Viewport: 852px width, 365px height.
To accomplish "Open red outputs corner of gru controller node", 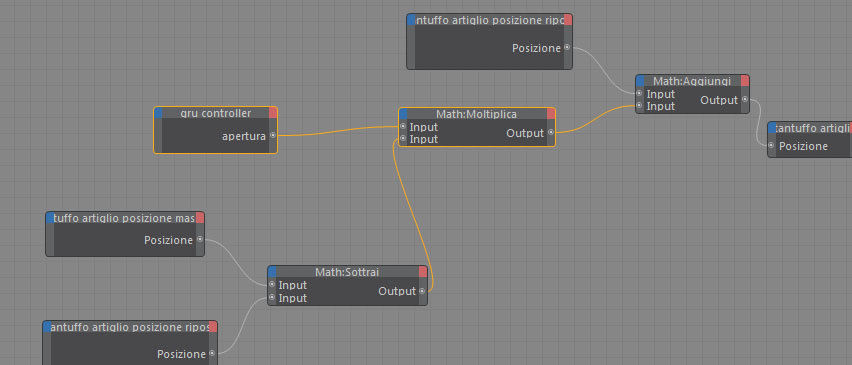I will [273, 113].
